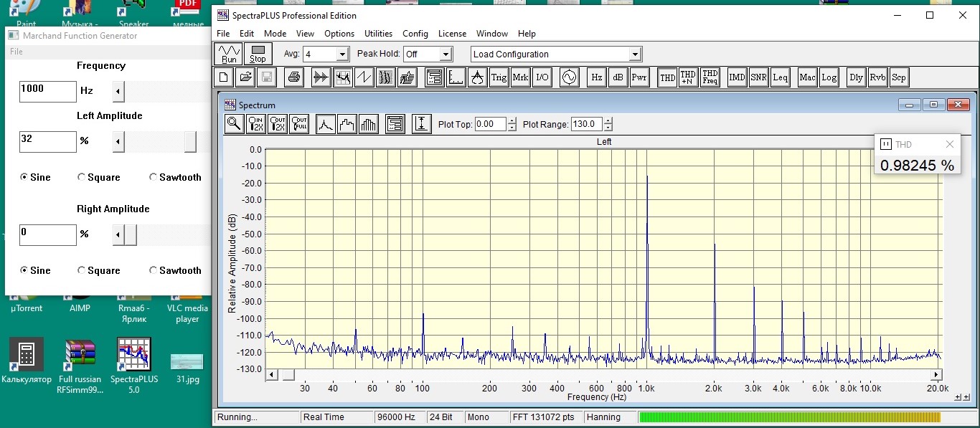
Task: Click the Stop analyzer button
Action: [x=258, y=54]
